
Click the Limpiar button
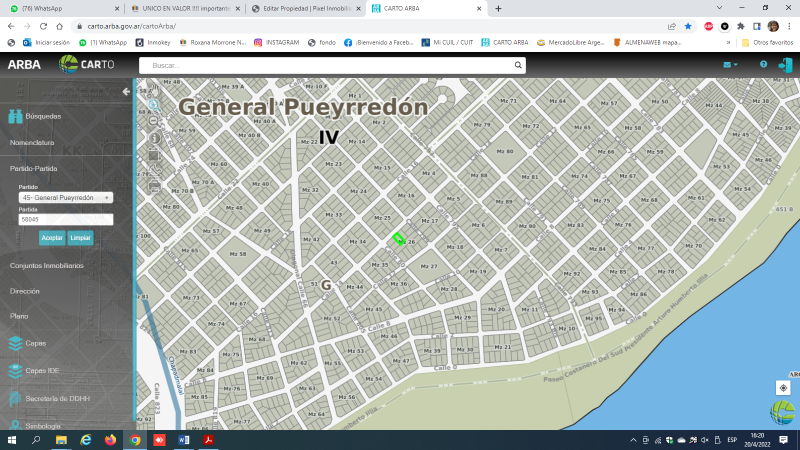pyautogui.click(x=81, y=238)
